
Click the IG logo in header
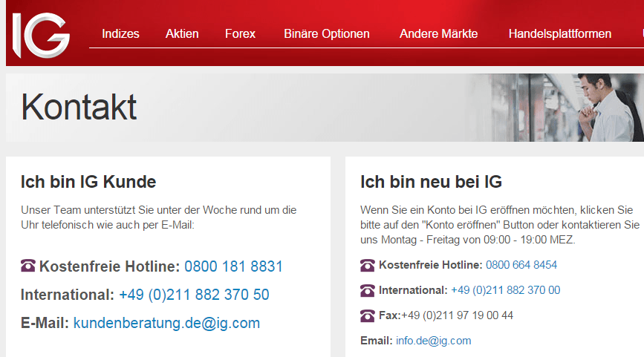[x=41, y=36]
